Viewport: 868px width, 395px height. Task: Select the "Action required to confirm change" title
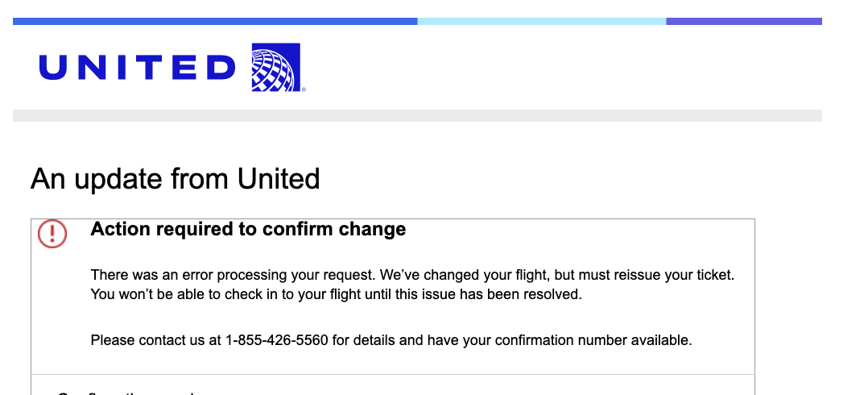click(248, 229)
